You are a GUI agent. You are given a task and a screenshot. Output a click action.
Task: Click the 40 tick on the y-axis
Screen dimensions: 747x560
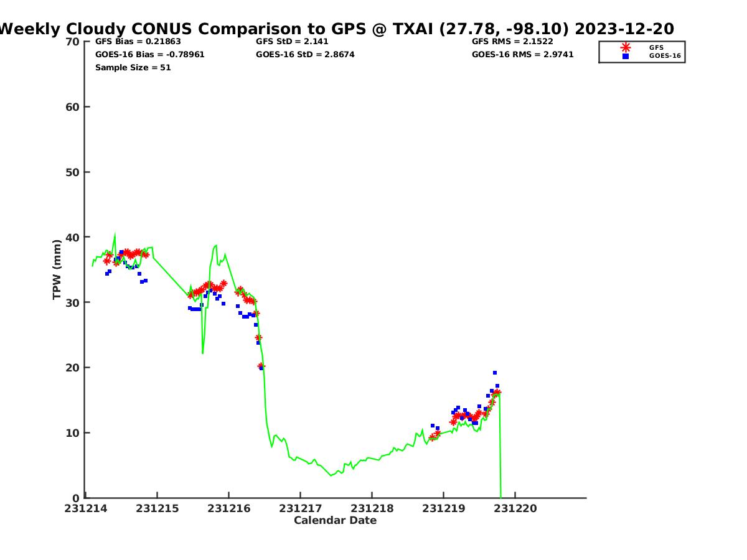tap(72, 237)
